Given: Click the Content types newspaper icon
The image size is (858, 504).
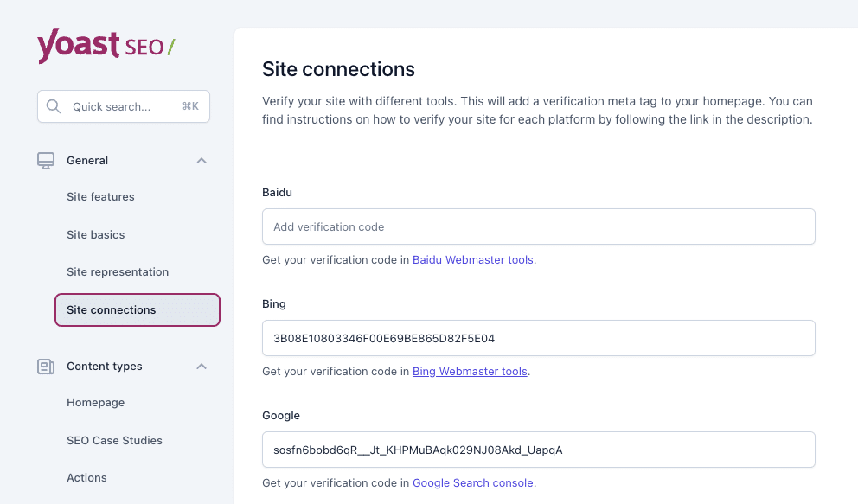Looking at the screenshot, I should [x=46, y=367].
